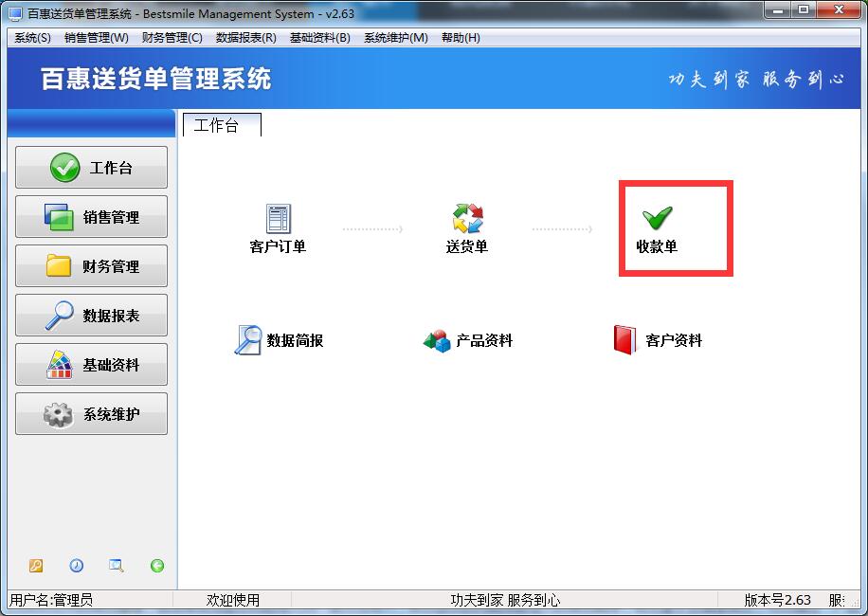Open the 基础资料(B) menu
This screenshot has height=616, width=868.
(320, 38)
